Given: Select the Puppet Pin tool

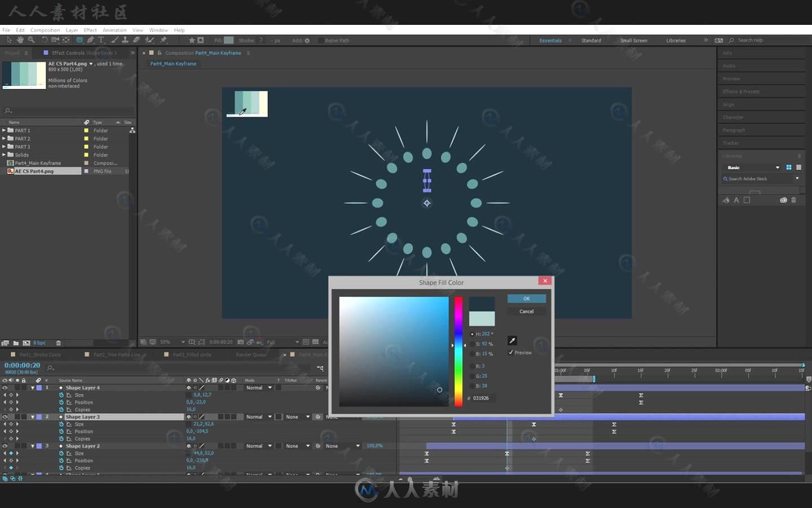Looking at the screenshot, I should [164, 40].
